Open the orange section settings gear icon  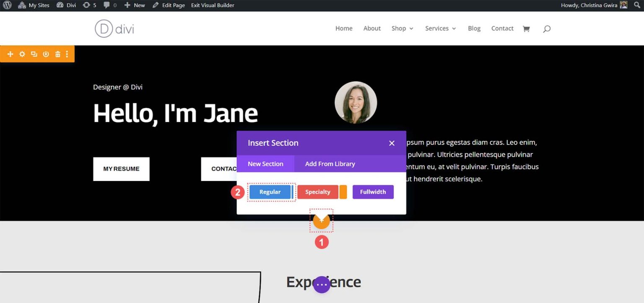tap(22, 54)
